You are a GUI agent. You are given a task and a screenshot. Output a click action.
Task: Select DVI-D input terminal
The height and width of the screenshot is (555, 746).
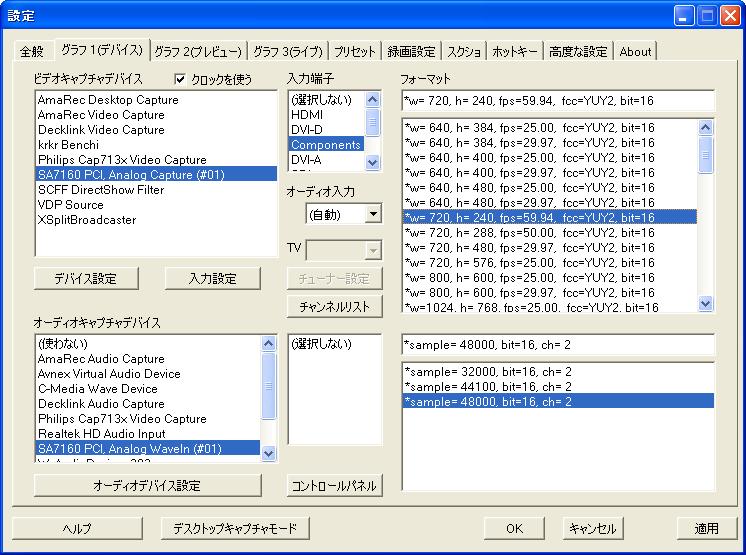(x=326, y=130)
